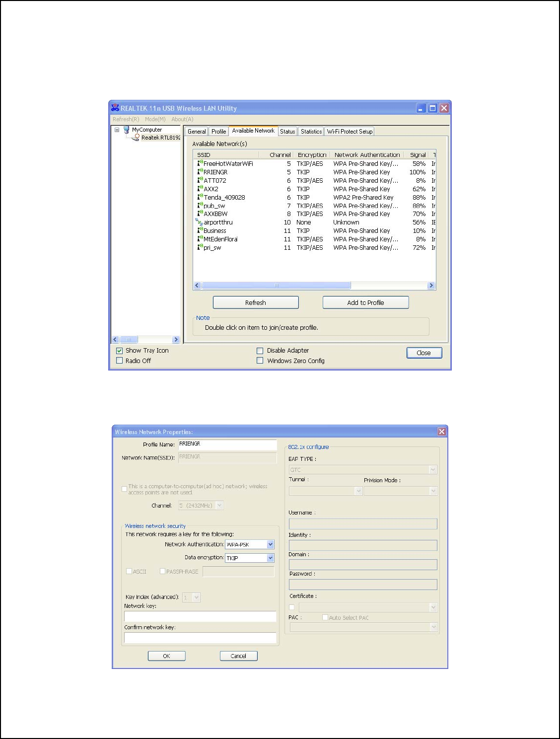Click OK in Wireless Network Properties
This screenshot has width=560, height=739.
(167, 656)
